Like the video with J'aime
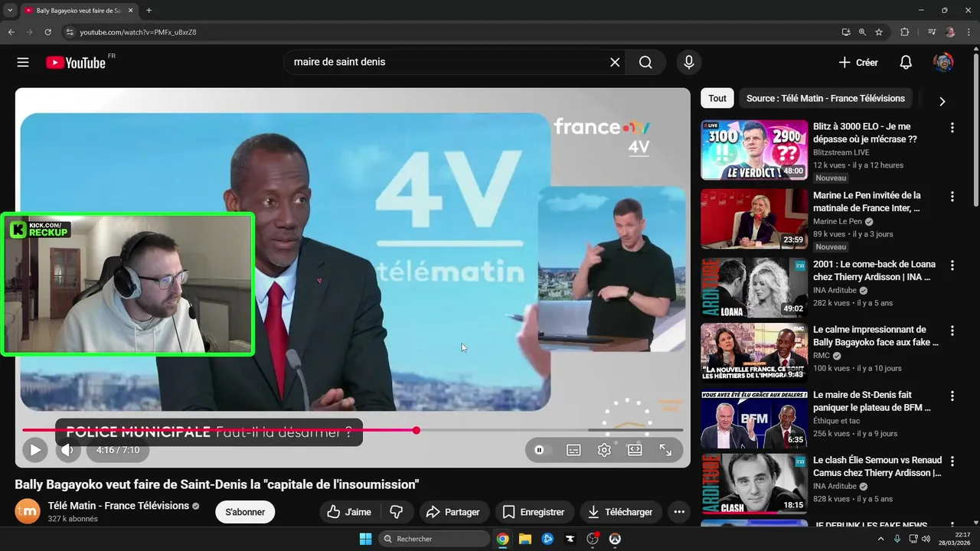Viewport: 980px width, 551px height. (x=349, y=512)
